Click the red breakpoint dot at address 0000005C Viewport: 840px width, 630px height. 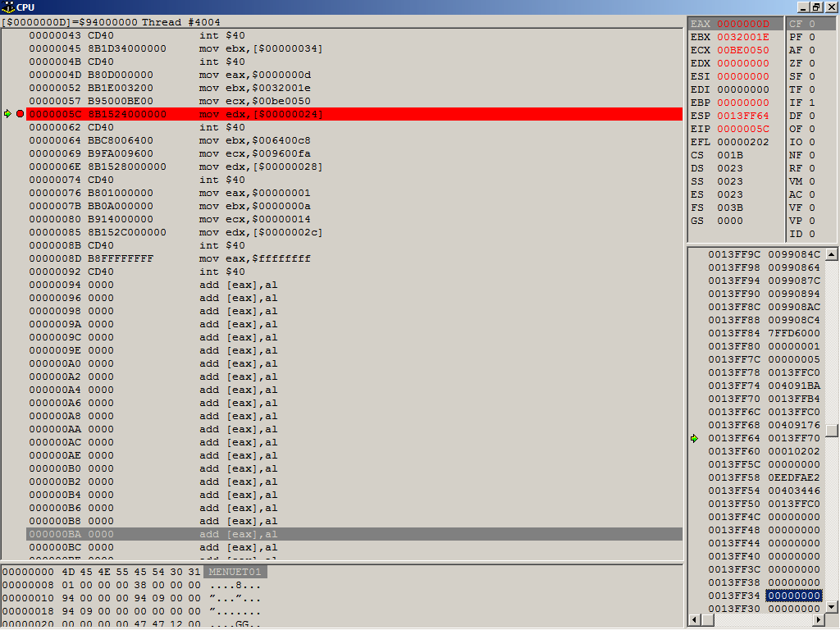point(20,114)
